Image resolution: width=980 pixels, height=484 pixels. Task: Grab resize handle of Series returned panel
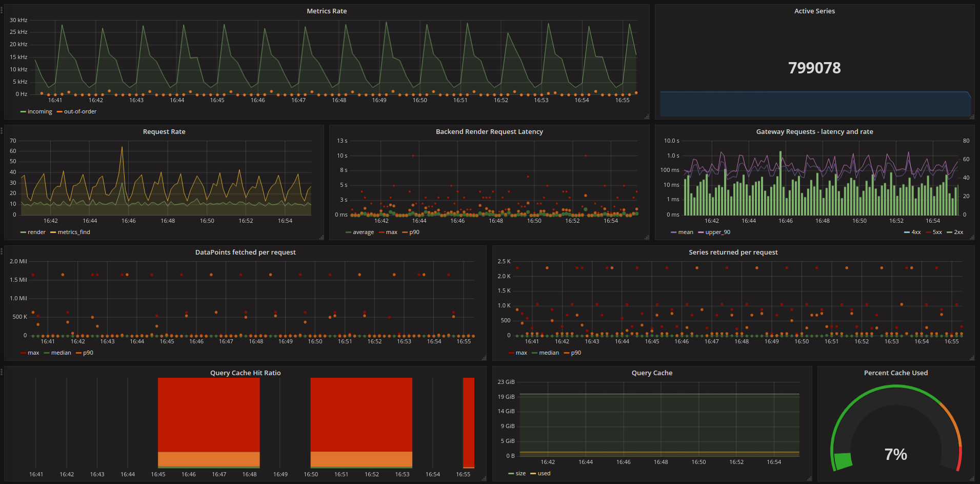(972, 358)
